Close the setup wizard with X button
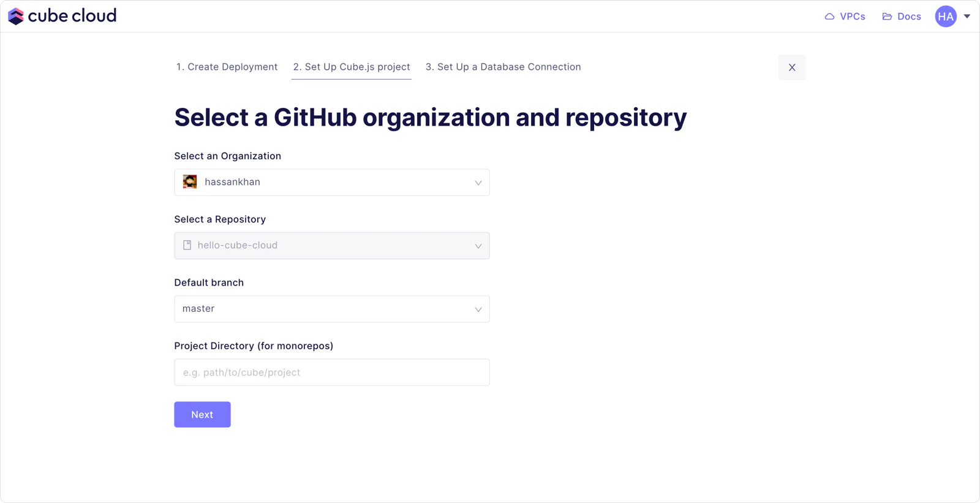Viewport: 980px width, 503px height. (792, 67)
